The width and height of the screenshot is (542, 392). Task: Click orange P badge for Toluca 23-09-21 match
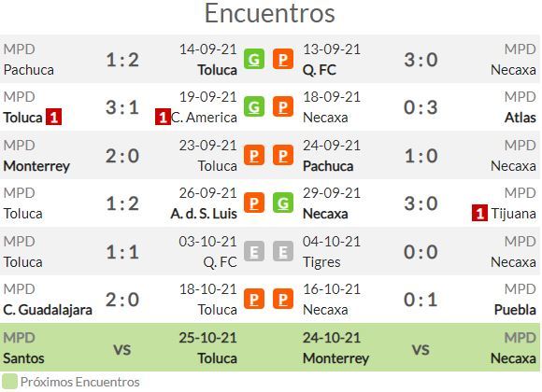tap(254, 155)
